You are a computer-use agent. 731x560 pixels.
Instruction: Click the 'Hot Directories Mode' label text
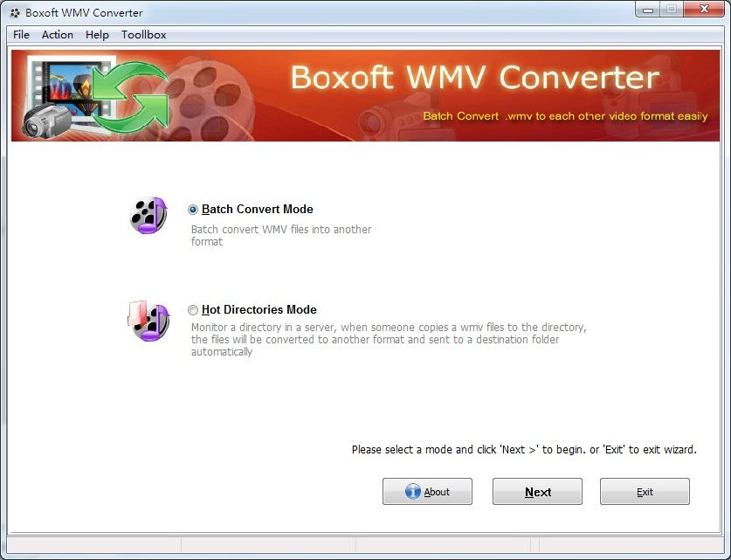259,309
